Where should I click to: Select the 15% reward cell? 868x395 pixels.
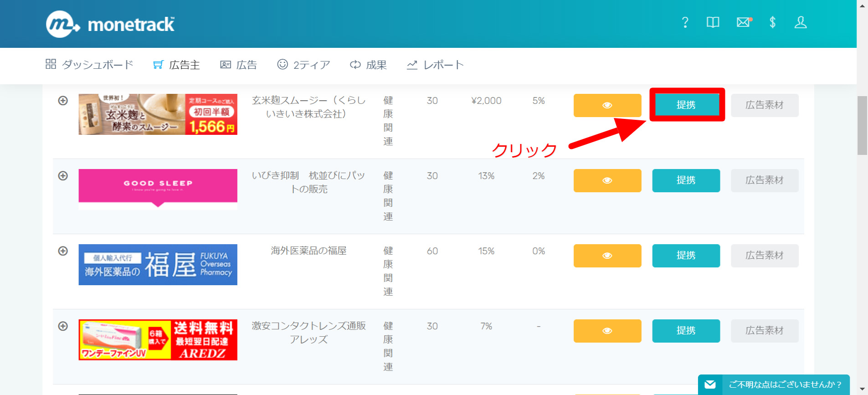(x=486, y=251)
